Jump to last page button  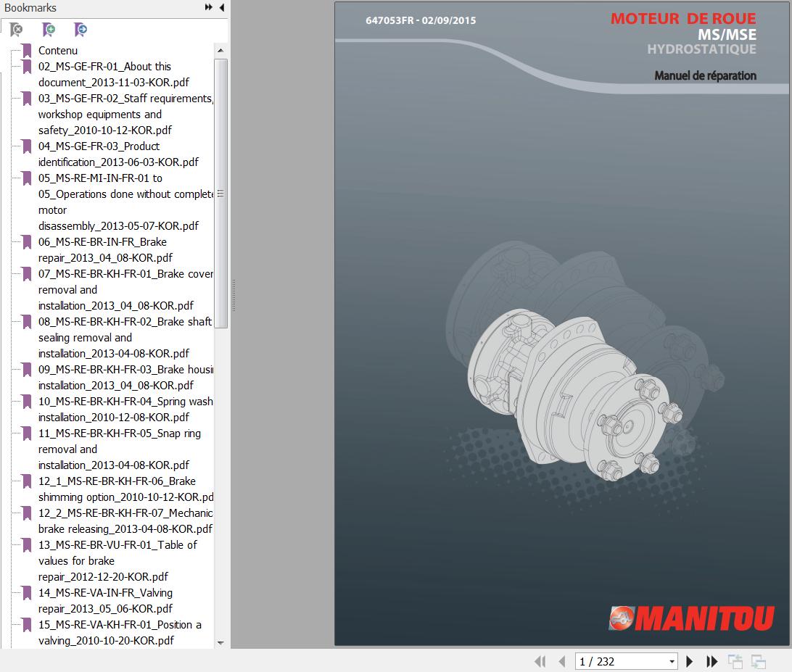tap(711, 661)
